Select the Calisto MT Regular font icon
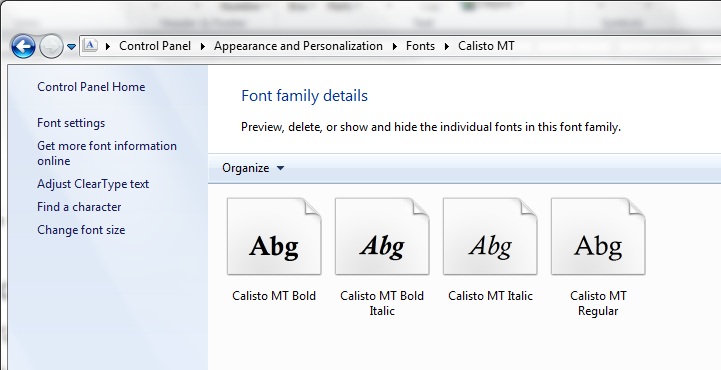This screenshot has height=370, width=721. click(598, 237)
